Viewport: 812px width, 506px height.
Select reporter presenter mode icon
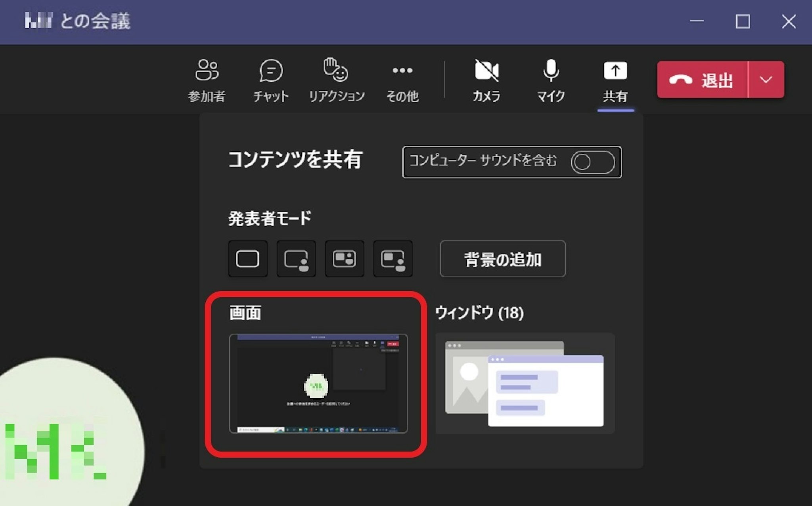393,259
